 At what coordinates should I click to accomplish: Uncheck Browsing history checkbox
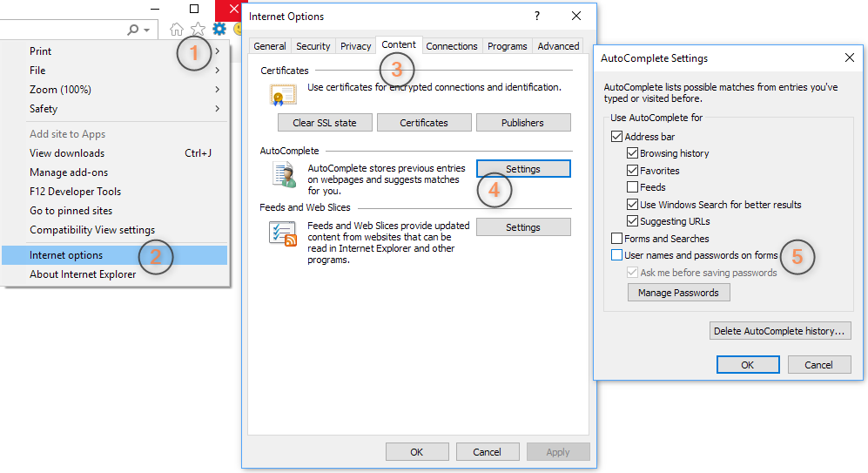[x=632, y=152]
